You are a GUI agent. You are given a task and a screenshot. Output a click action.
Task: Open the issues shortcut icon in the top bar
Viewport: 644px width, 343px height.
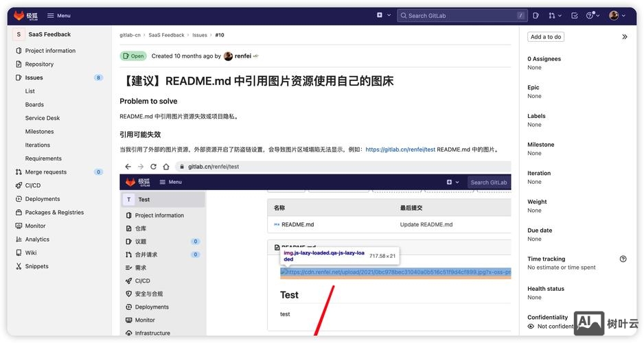click(536, 16)
